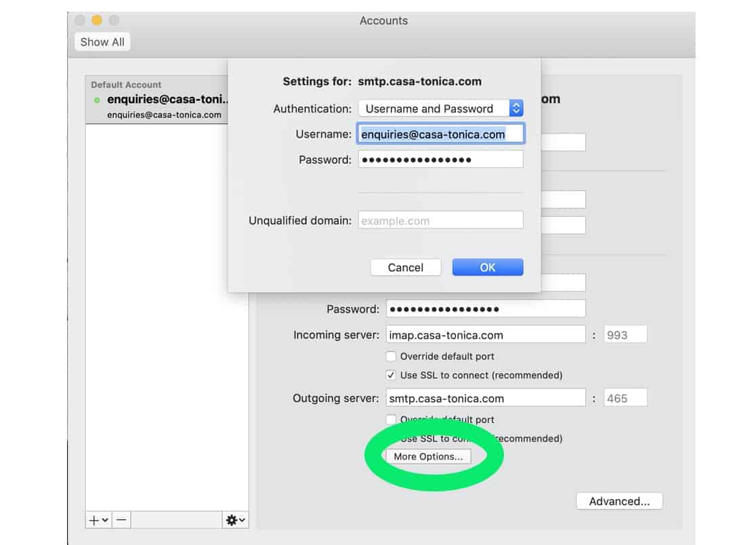Click the More Options button

click(427, 456)
